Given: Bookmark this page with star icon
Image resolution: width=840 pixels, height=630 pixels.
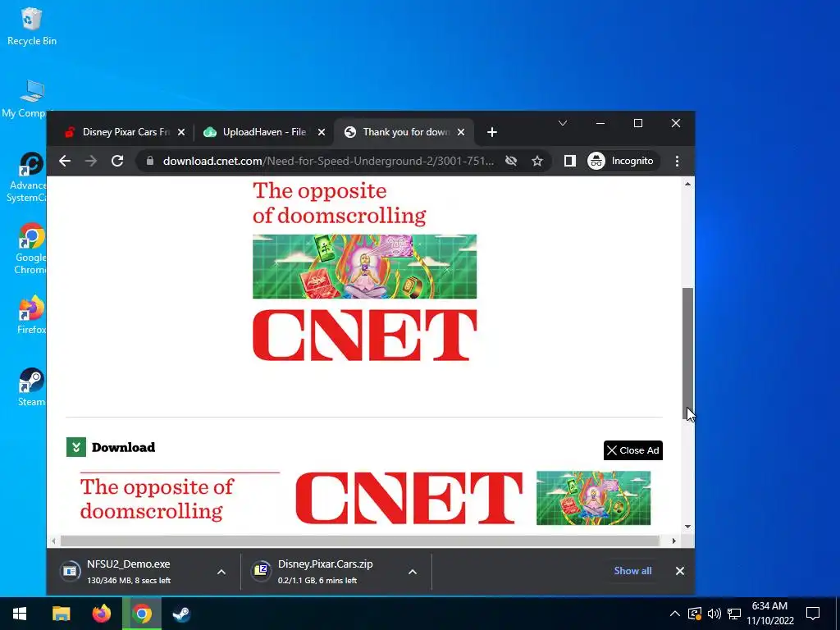Looking at the screenshot, I should pos(537,161).
